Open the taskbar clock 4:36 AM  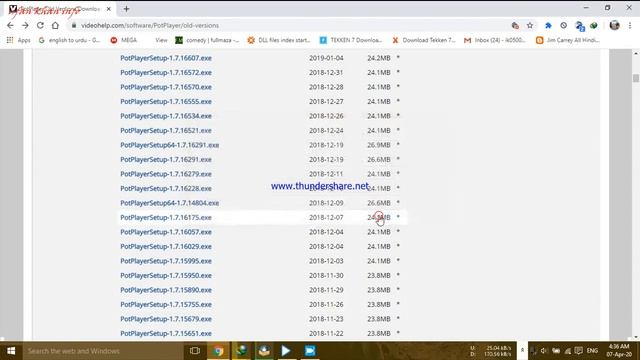tap(619, 351)
